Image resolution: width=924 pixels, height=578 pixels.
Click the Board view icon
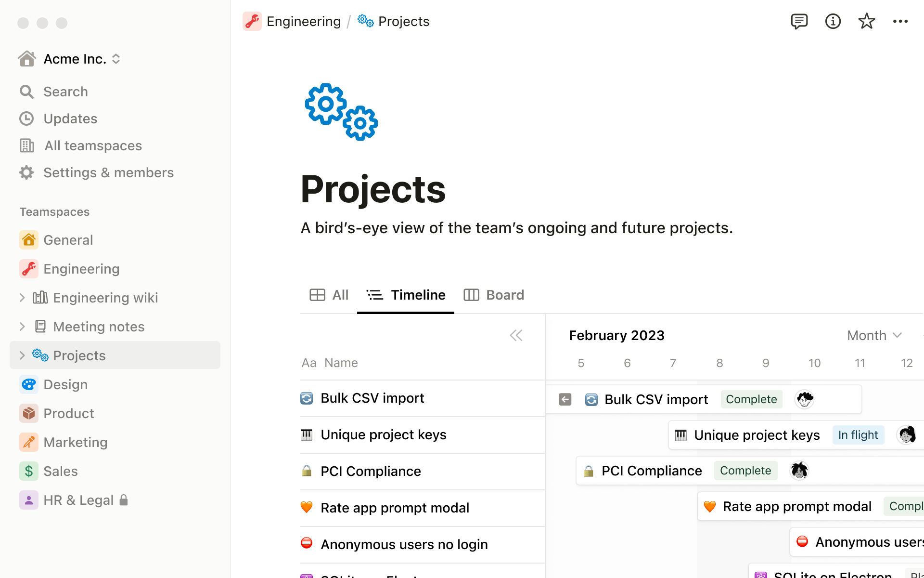(472, 295)
